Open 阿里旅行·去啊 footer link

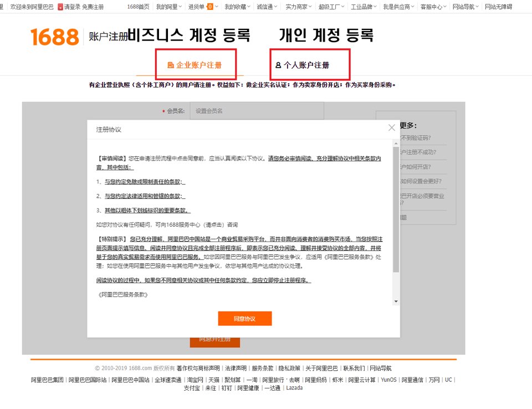(281, 380)
